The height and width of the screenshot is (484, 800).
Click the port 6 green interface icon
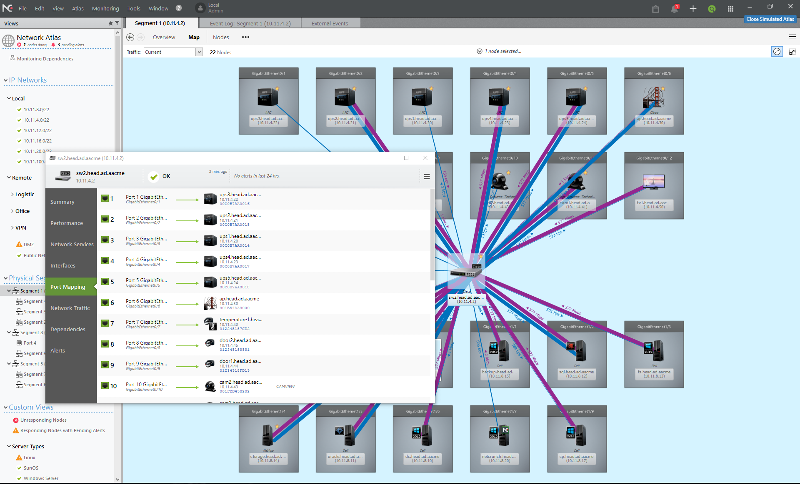pyautogui.click(x=105, y=302)
